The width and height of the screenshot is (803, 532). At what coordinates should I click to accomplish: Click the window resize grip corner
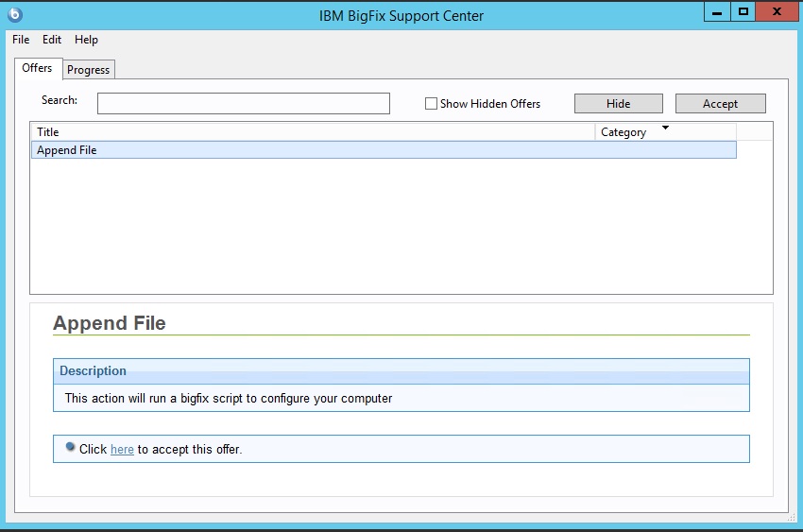792,518
